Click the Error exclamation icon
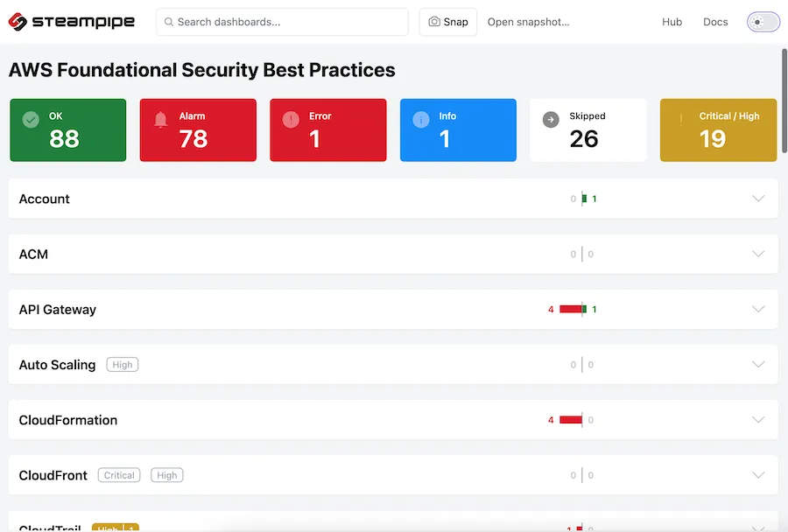This screenshot has height=532, width=788. [291, 120]
